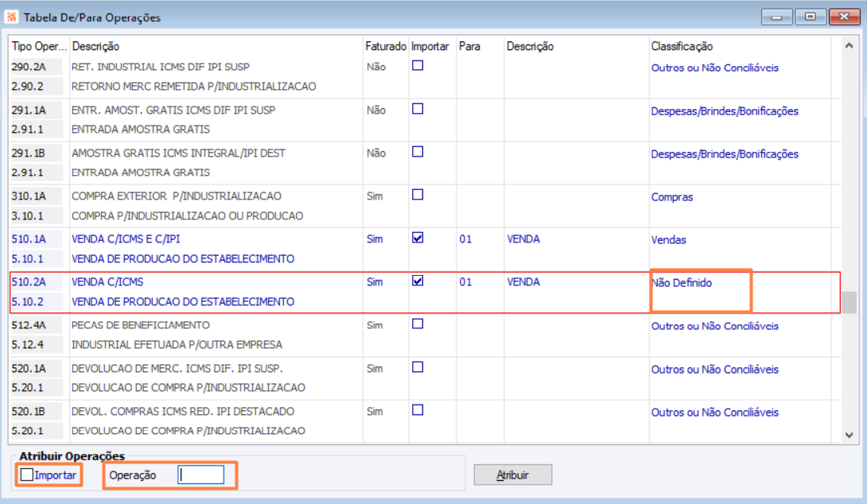
Task: Minimize the Tabela De/Para Operações window
Action: click(776, 17)
